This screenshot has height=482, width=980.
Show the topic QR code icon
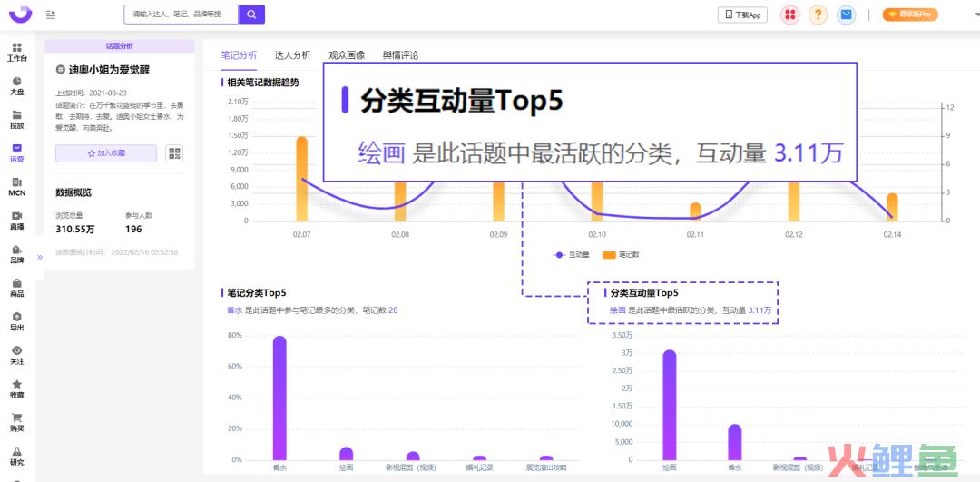pyautogui.click(x=174, y=153)
